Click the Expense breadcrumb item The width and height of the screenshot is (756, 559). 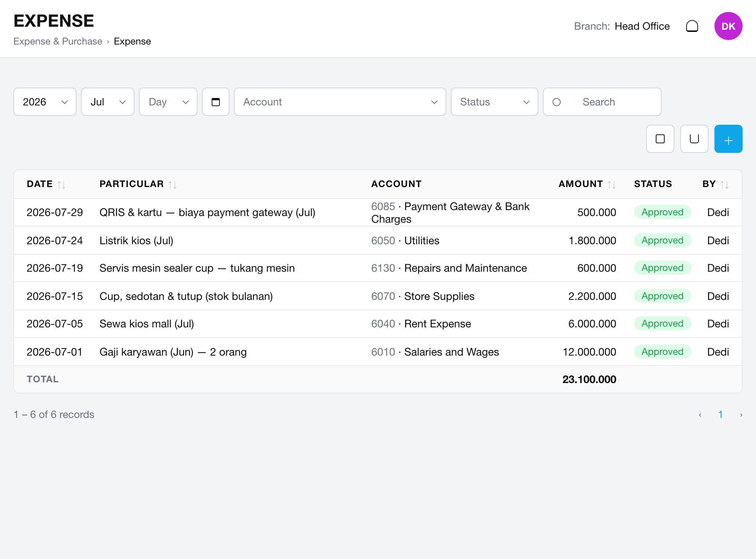[132, 41]
